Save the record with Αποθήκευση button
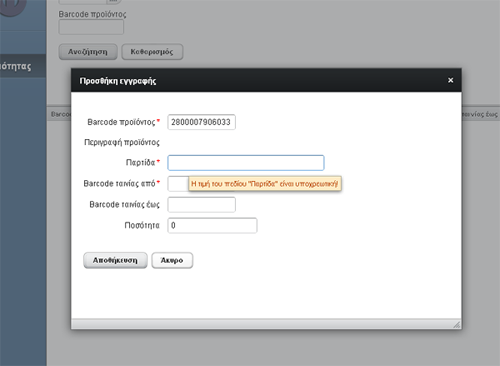 (x=115, y=260)
